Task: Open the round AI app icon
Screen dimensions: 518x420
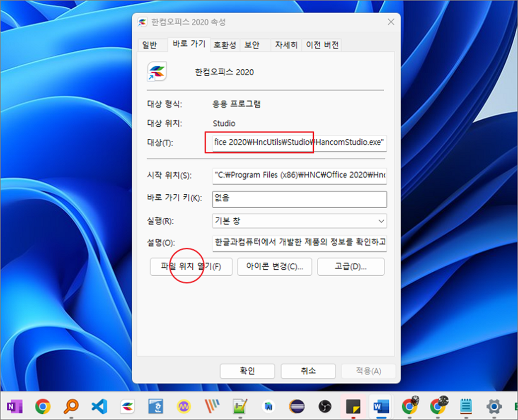Action: tap(269, 406)
